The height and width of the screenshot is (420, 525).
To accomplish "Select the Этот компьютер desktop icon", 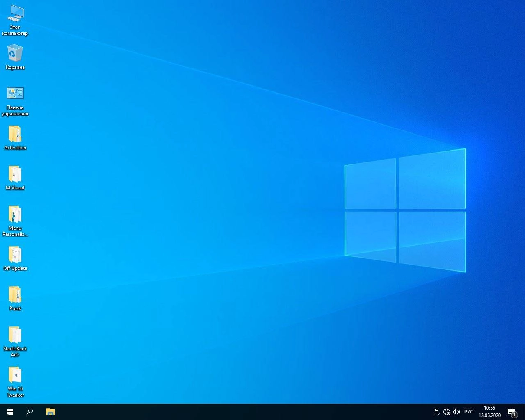I will tap(15, 21).
